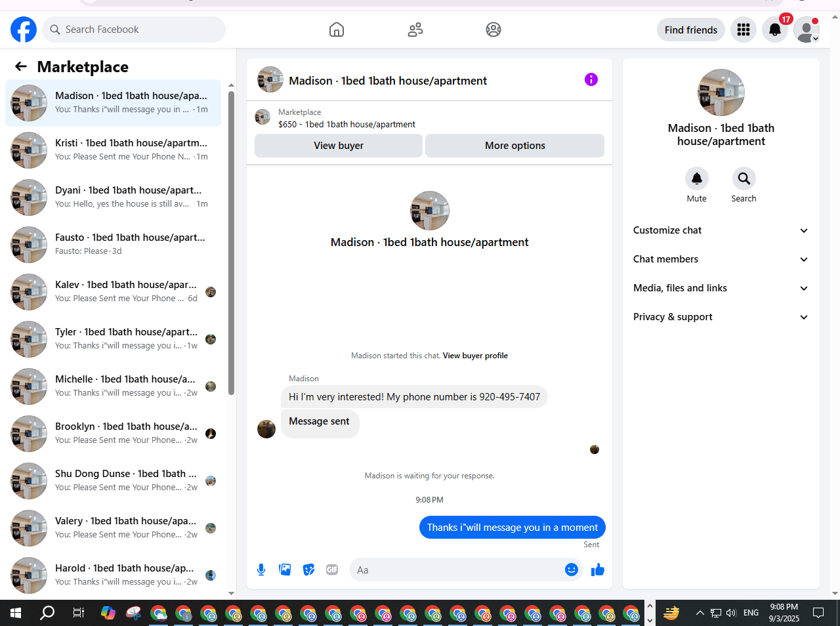
Task: Open the taskbar clock showing 9:08 PM
Action: 784,613
